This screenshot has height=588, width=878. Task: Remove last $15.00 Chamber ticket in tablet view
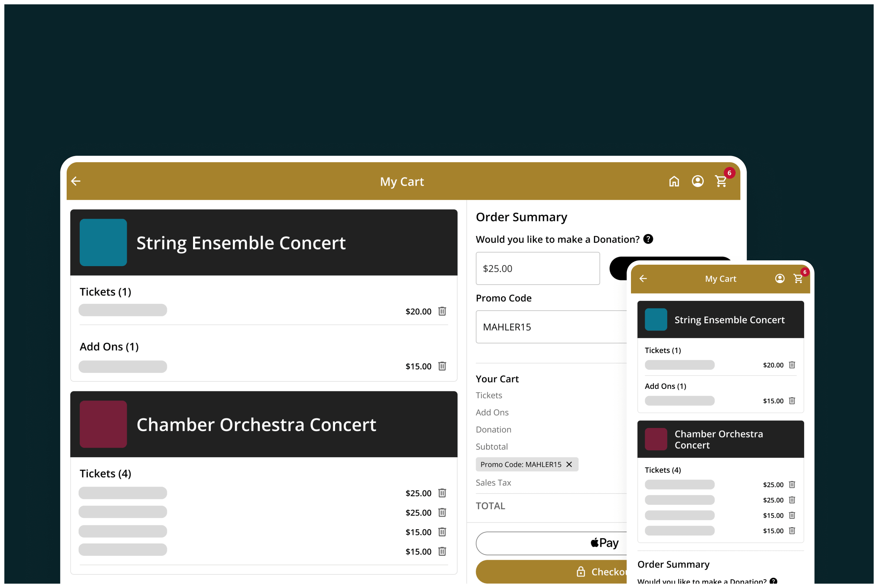point(442,551)
